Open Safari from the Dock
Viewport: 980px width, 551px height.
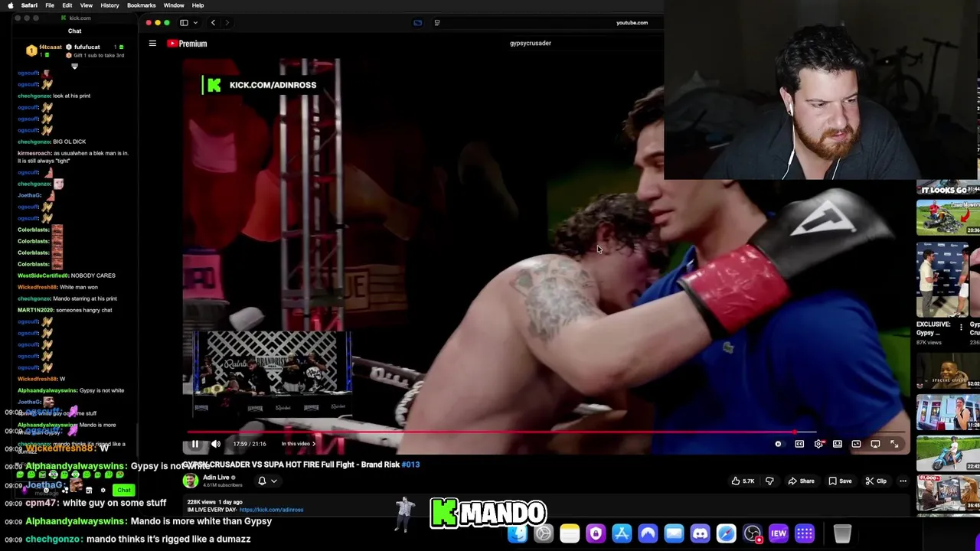point(726,533)
